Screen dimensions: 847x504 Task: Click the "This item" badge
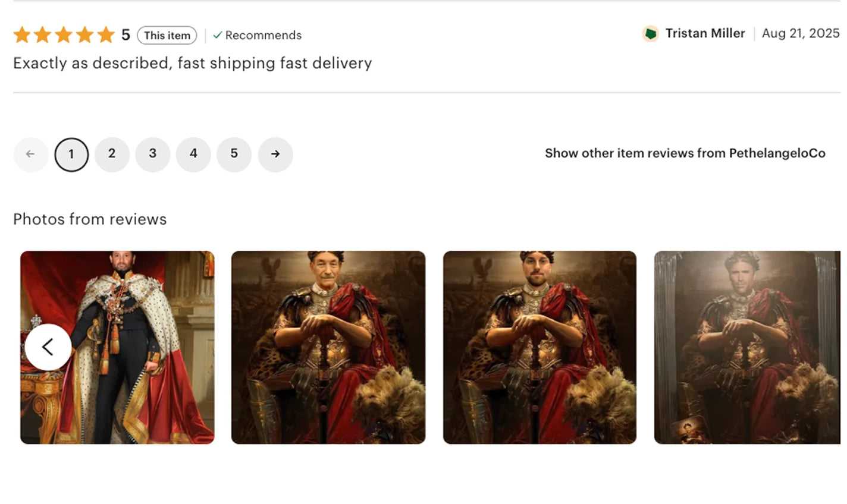tap(167, 36)
